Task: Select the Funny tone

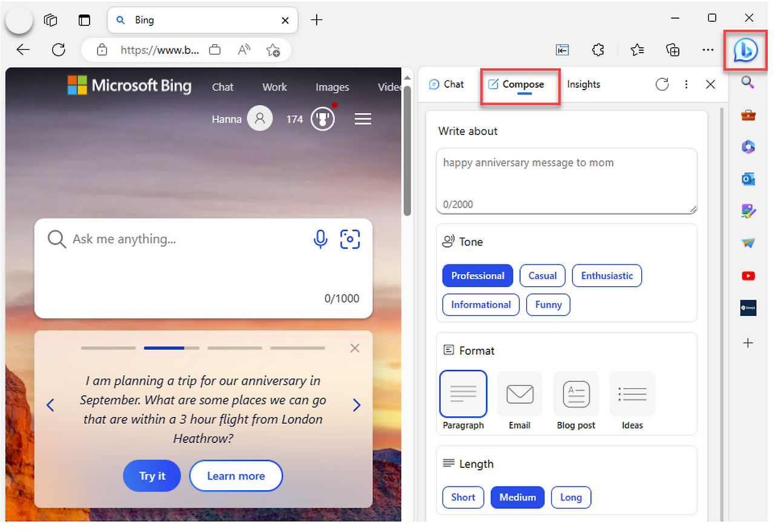Action: click(x=548, y=304)
